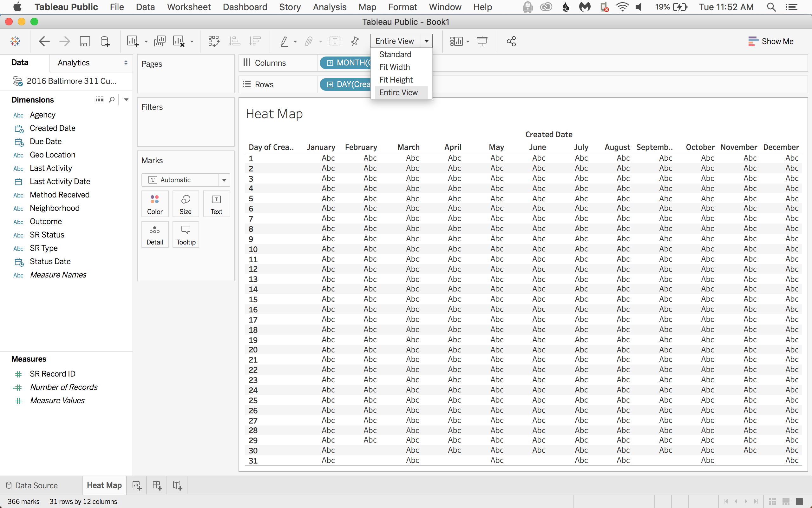The height and width of the screenshot is (508, 812).
Task: Click the new worksheet toolbar icon
Action: [x=133, y=41]
